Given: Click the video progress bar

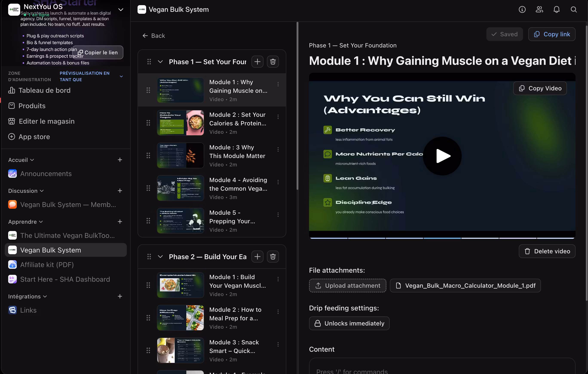Looking at the screenshot, I should click(x=442, y=238).
